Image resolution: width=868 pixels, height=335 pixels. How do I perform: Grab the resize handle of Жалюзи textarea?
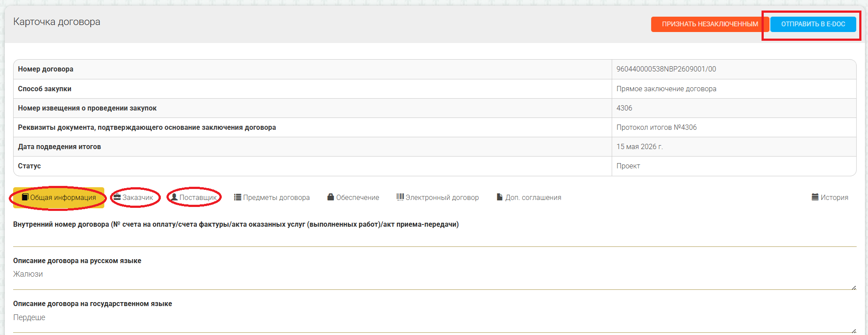click(x=854, y=287)
